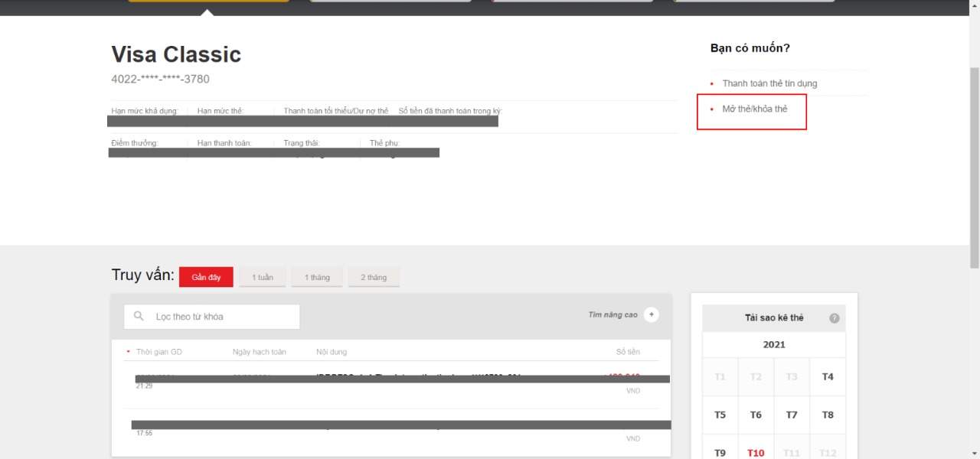Open the T8 statement month
This screenshot has width=980, height=459.
click(x=828, y=415)
